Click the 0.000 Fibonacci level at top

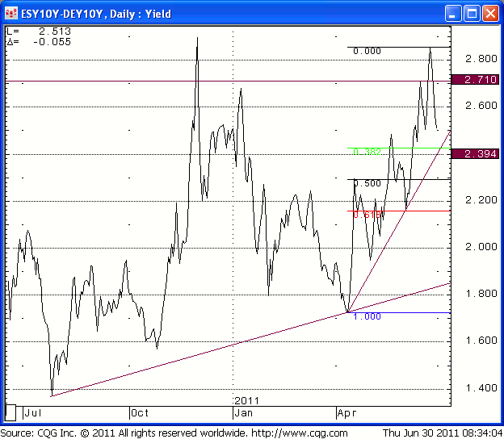367,51
